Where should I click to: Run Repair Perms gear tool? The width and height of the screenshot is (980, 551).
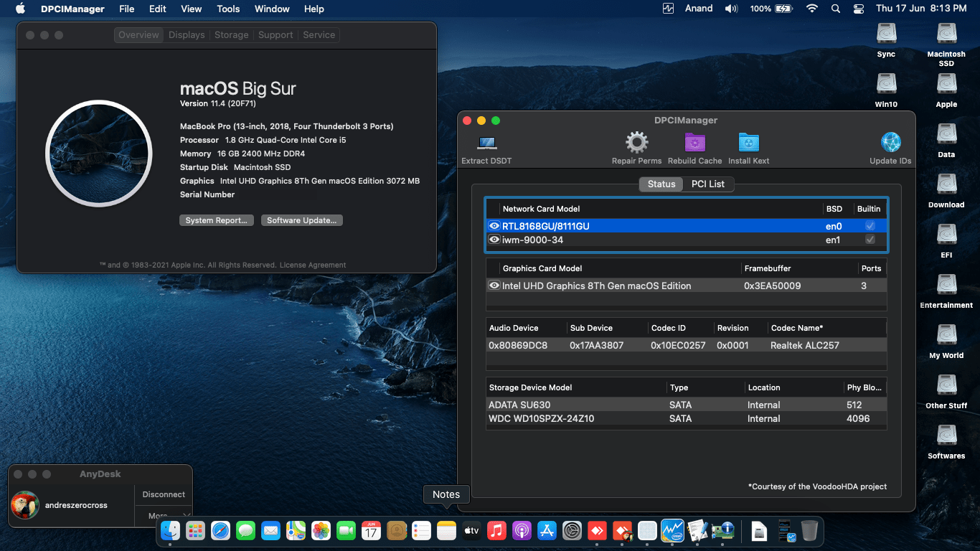pyautogui.click(x=637, y=143)
